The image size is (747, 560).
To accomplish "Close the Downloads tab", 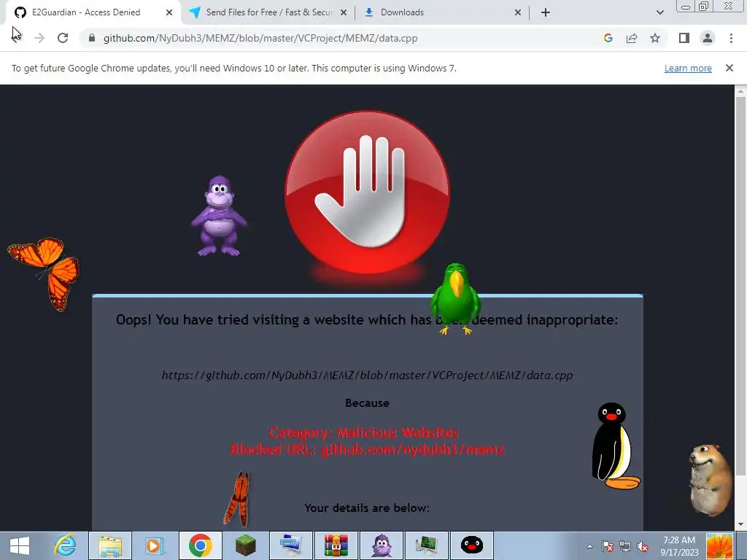I will coord(518,12).
